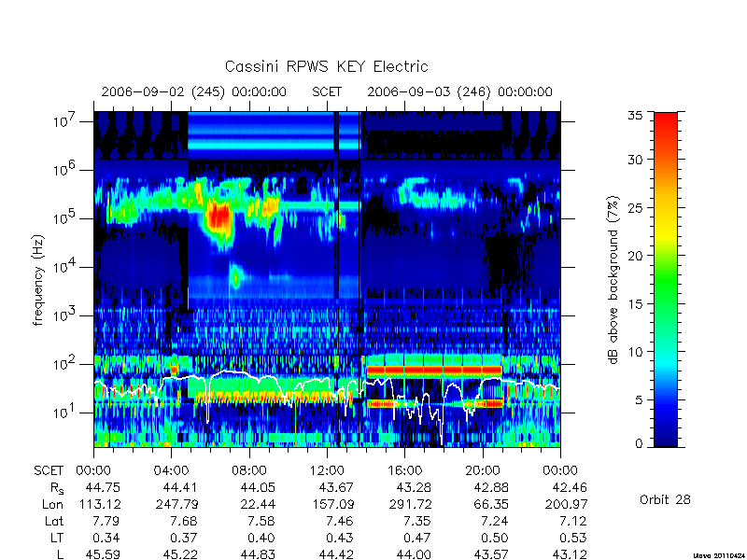Viewport: 747px width, 560px height.
Task: Click the Lat value '7.12'
Action: click(573, 521)
